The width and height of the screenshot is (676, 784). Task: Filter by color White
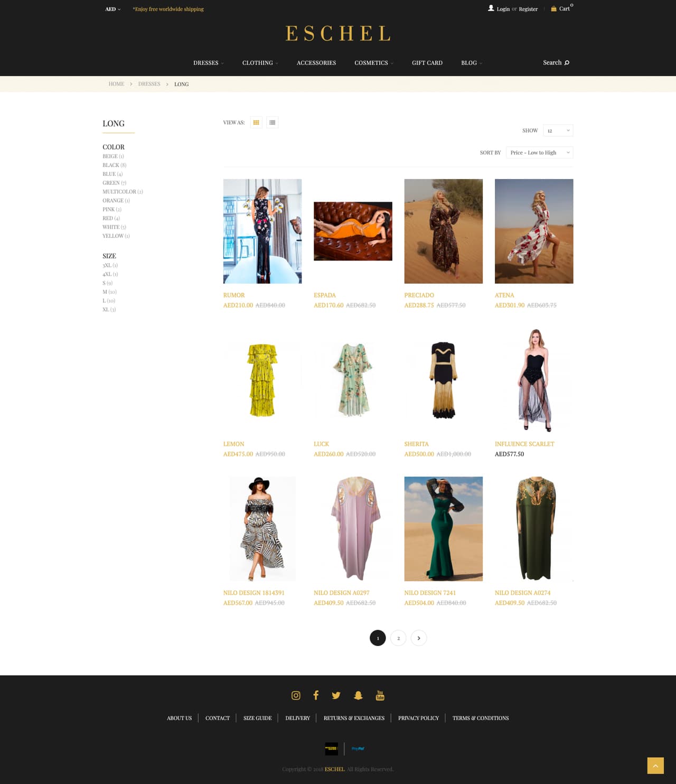point(114,227)
